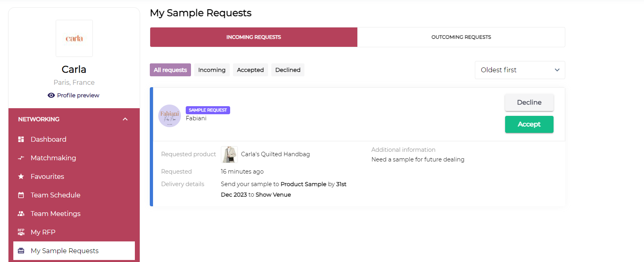Filter by All requests

[x=170, y=70]
